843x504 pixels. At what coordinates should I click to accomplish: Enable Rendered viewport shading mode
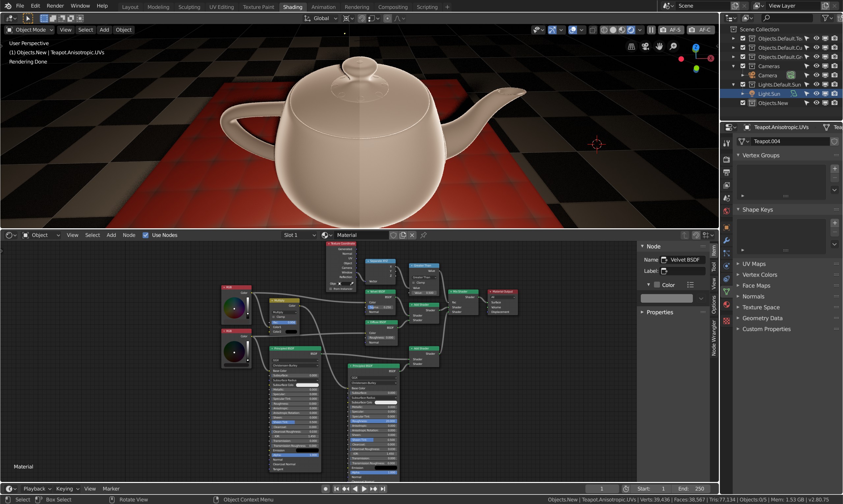tap(631, 30)
